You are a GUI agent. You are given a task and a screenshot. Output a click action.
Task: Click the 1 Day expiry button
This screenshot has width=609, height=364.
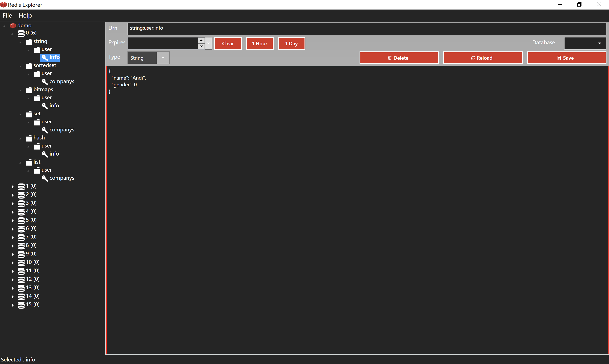[x=291, y=43]
